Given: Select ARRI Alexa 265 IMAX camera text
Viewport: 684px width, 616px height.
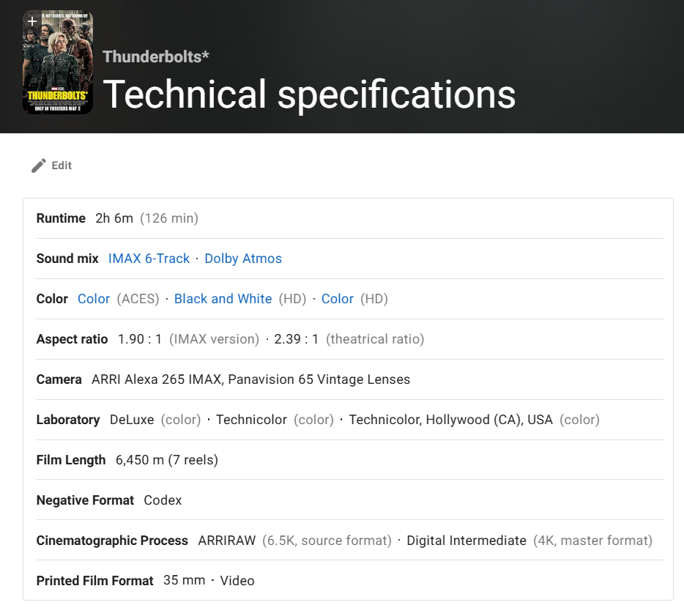Looking at the screenshot, I should pyautogui.click(x=157, y=379).
